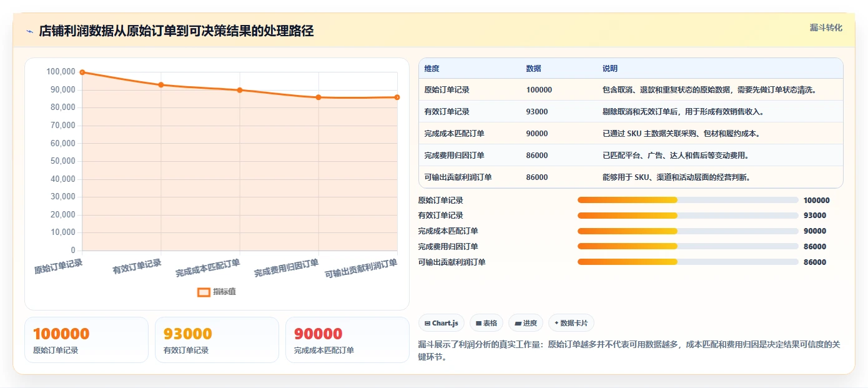Click the y-axis label 50,000
868x388 pixels.
[62, 161]
